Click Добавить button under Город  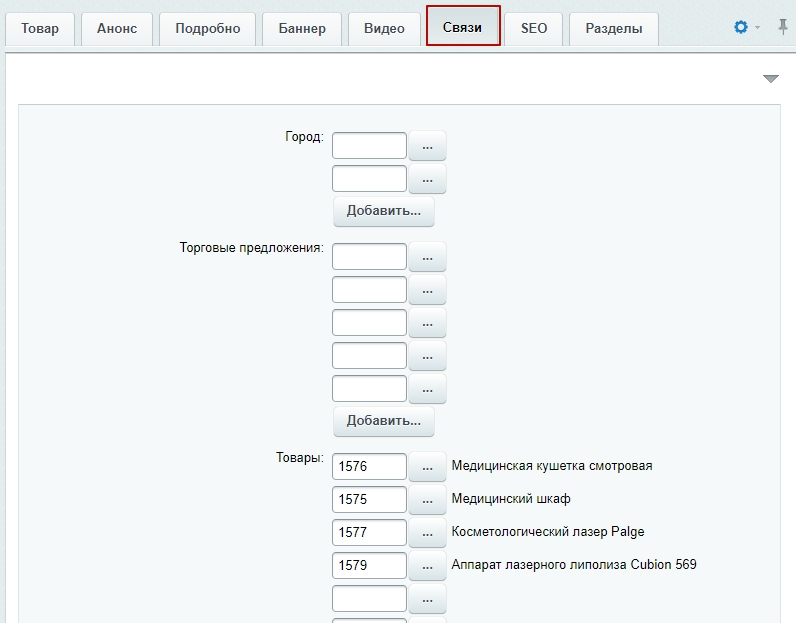384,211
